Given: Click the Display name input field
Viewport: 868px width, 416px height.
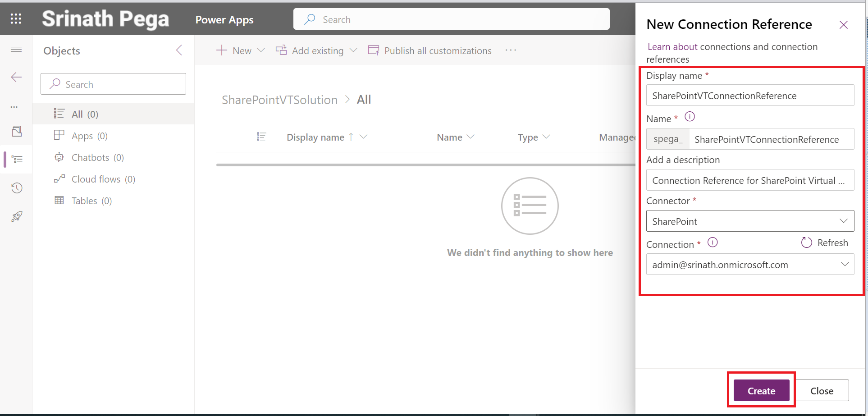Looking at the screenshot, I should tap(750, 96).
